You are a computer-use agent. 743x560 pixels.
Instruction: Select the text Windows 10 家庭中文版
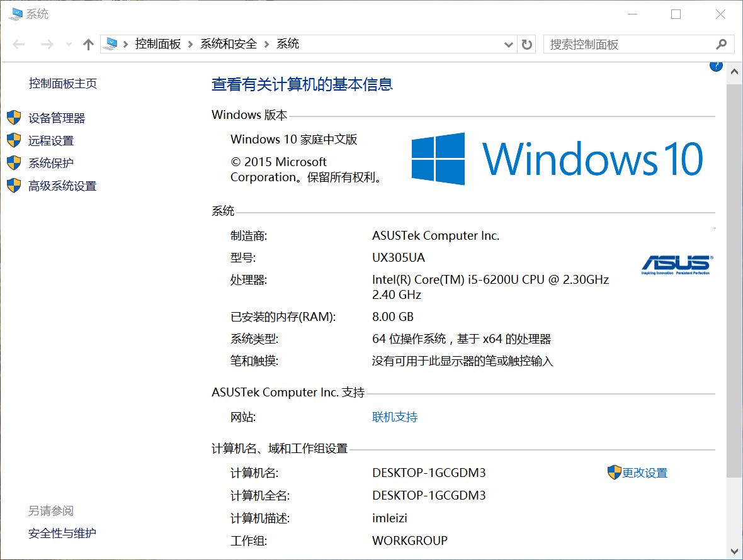[x=294, y=140]
